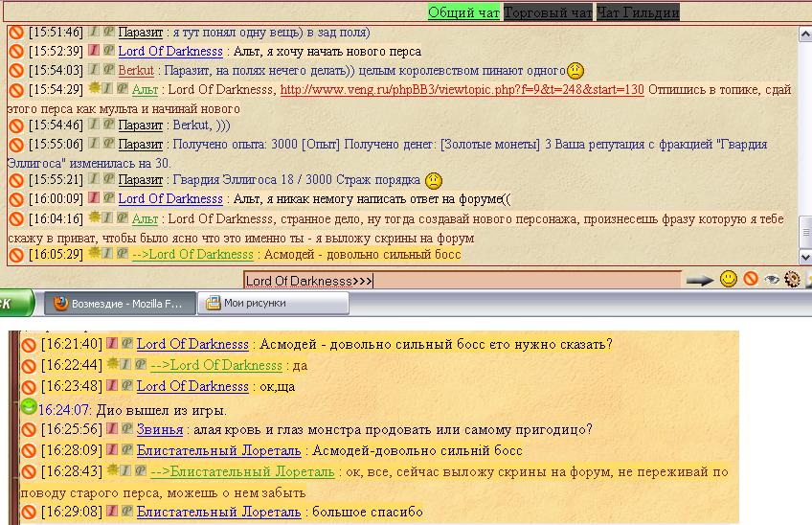
Task: Click nickname Lord Of Darknesss at 15:52:39
Action: (170, 52)
